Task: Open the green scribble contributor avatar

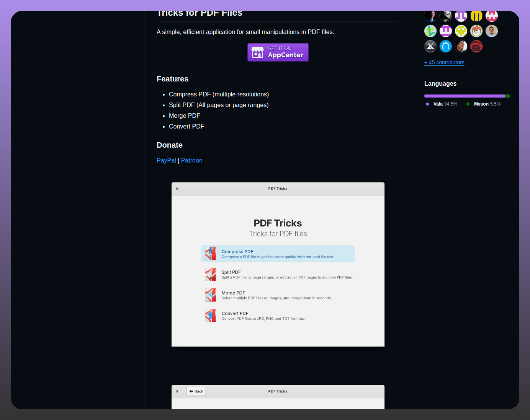Action: 430,31
